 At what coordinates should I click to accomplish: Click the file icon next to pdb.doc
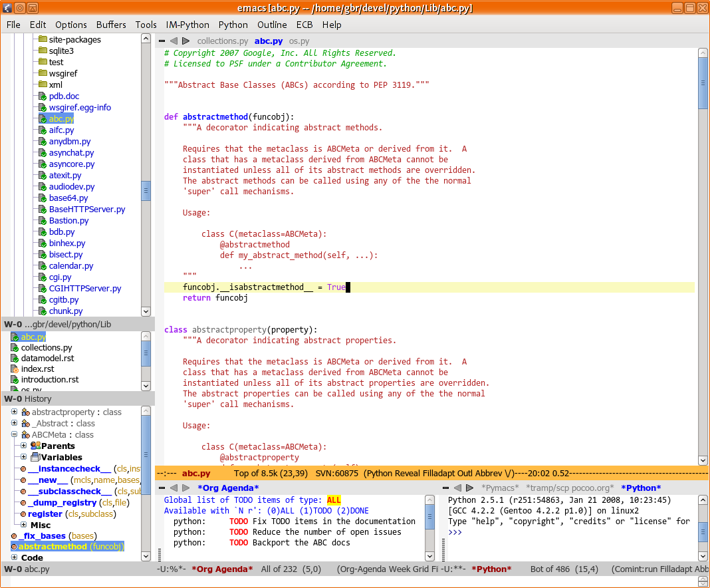click(43, 96)
